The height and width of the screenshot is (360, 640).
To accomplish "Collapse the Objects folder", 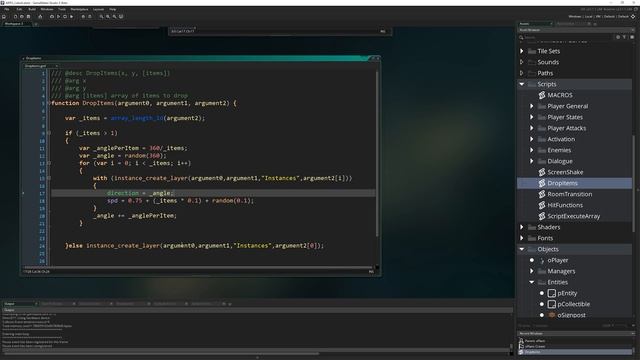I will point(522,249).
